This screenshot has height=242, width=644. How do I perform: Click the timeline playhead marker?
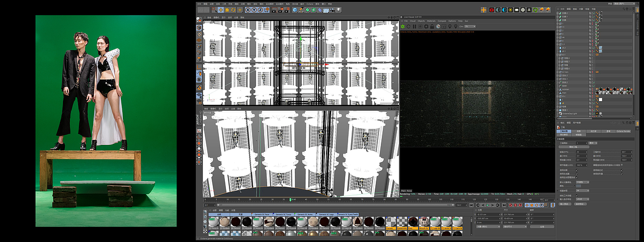[x=291, y=200]
